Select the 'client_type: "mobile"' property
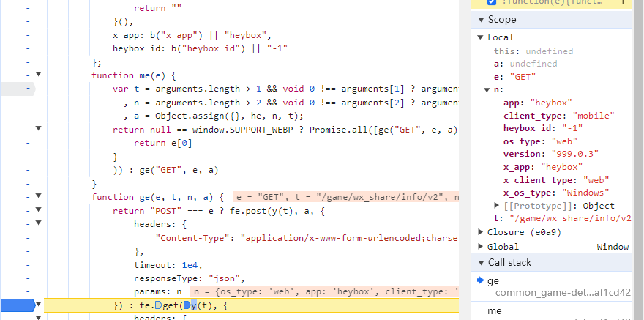Screen dimensions: 644x320 pos(559,116)
